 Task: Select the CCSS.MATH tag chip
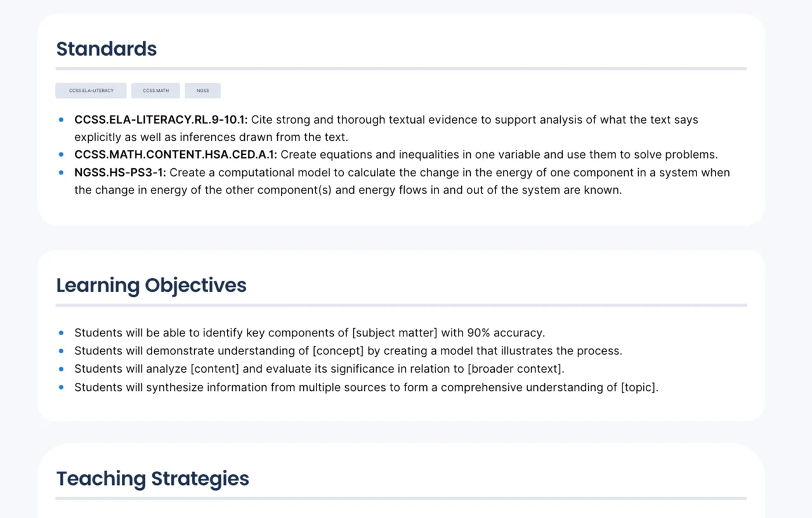pos(155,91)
